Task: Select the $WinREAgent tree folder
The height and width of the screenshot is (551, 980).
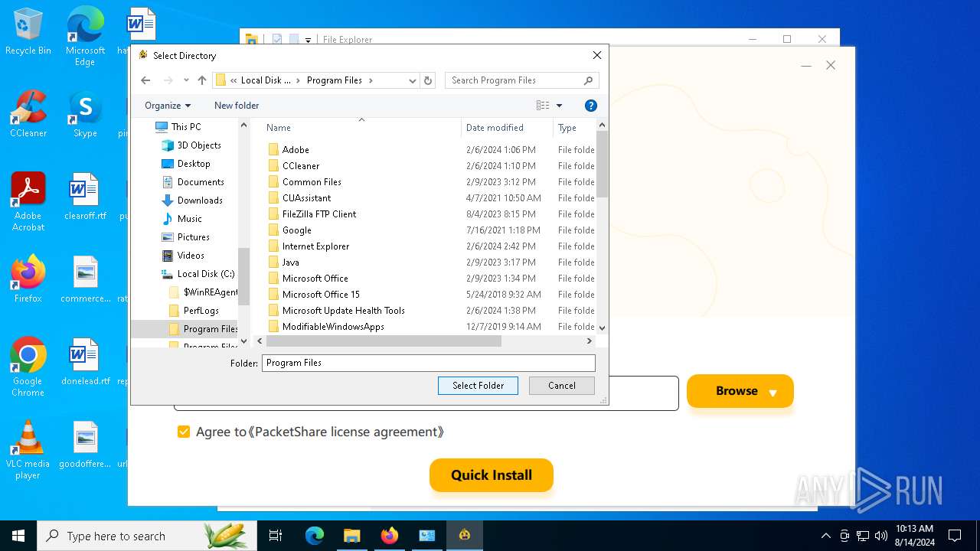Action: coord(211,292)
